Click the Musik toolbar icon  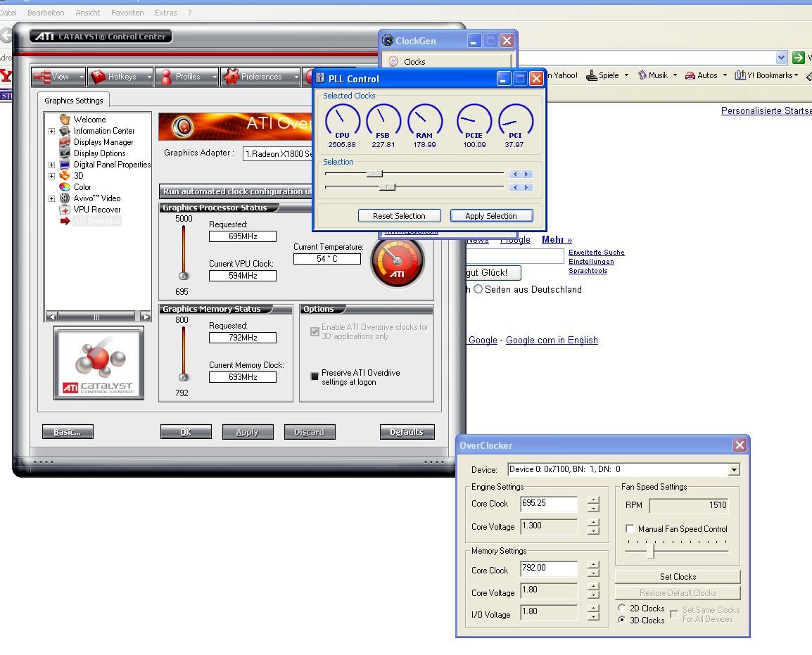[x=642, y=75]
